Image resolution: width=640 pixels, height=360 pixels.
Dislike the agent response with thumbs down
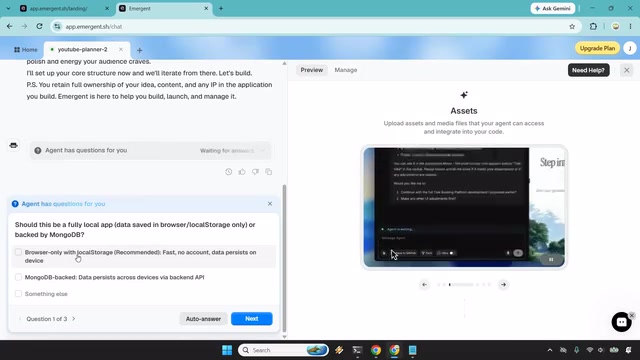pyautogui.click(x=255, y=172)
